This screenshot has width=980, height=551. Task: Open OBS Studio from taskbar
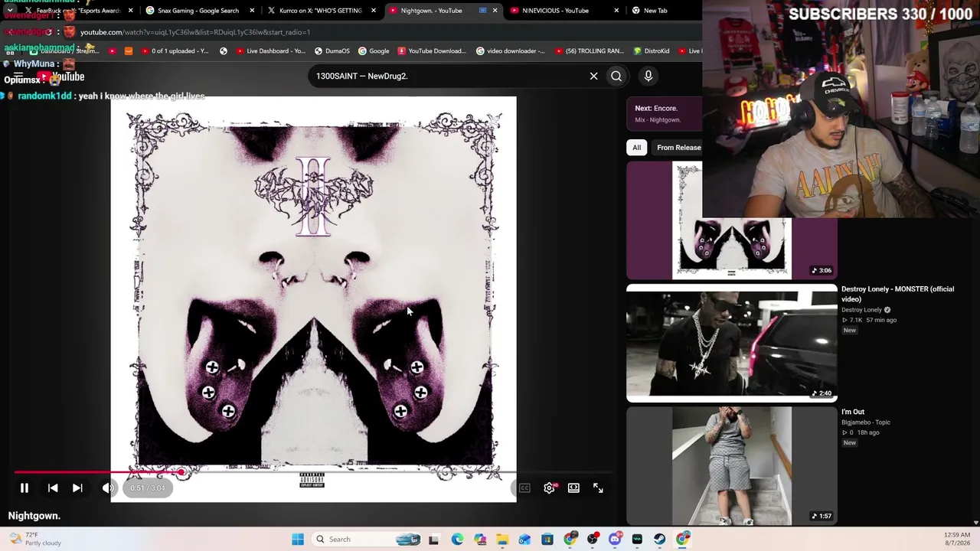(x=593, y=540)
